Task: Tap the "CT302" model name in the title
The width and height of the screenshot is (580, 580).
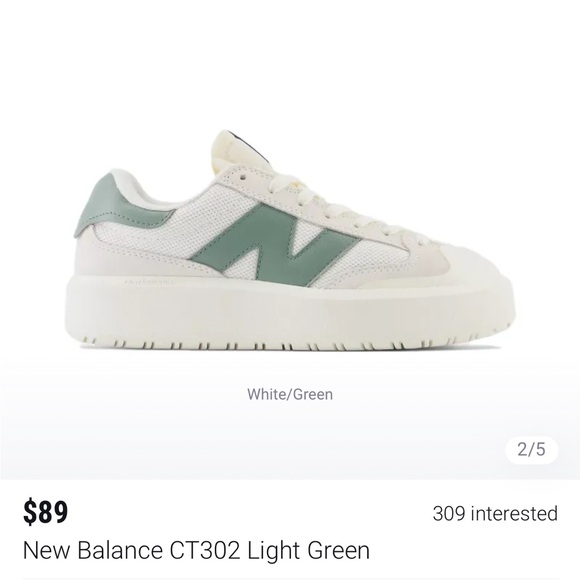Action: [x=205, y=550]
